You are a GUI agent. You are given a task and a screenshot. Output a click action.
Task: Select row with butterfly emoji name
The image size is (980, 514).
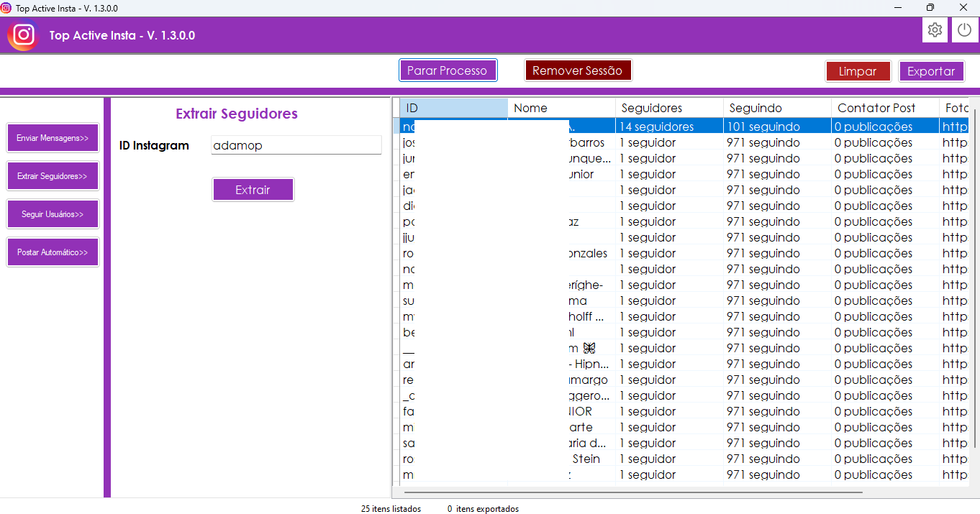coord(685,348)
